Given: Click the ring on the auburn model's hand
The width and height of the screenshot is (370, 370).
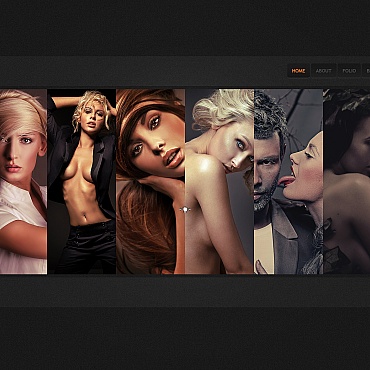Looking at the screenshot, I should [185, 209].
